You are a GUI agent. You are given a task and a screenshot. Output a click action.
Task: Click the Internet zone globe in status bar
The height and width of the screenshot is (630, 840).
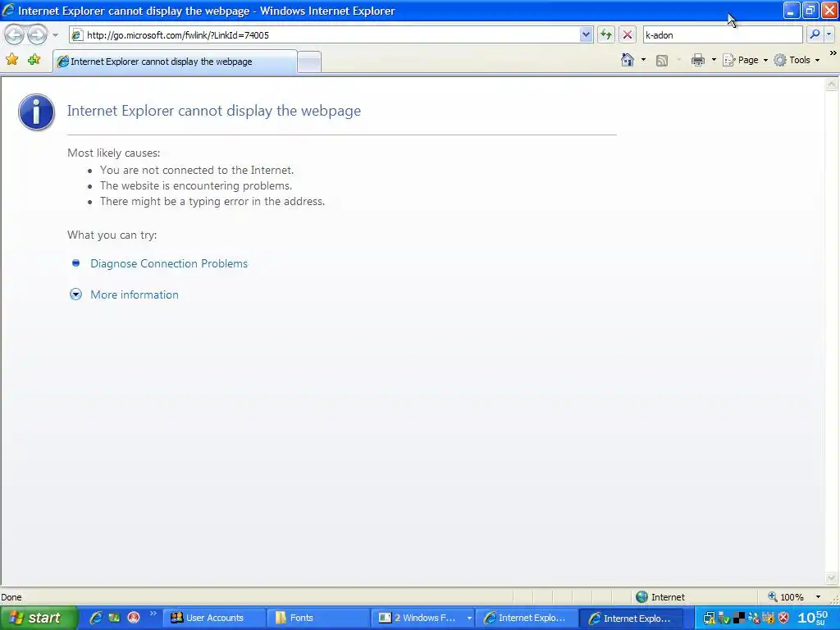tap(641, 597)
